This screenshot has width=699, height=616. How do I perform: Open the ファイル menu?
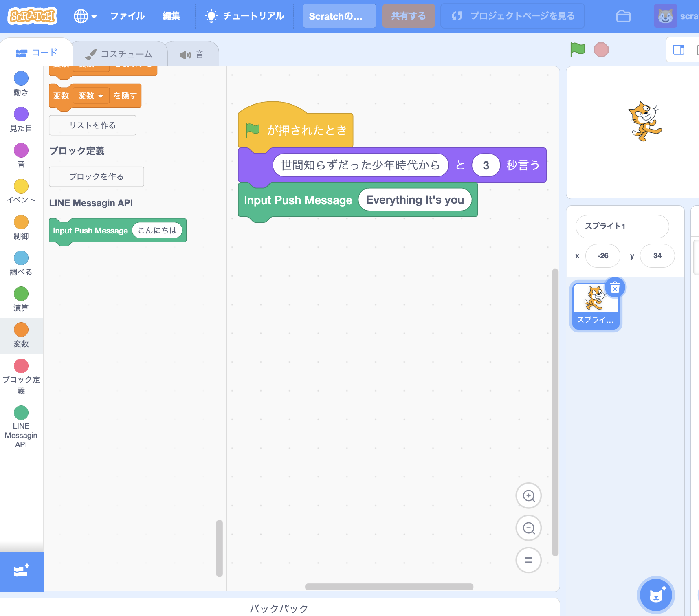127,16
